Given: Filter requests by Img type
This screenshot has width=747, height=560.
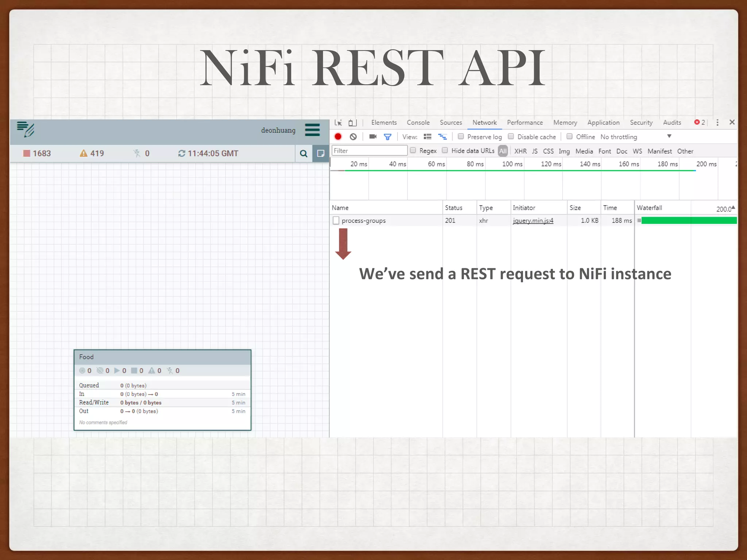Looking at the screenshot, I should click(564, 151).
